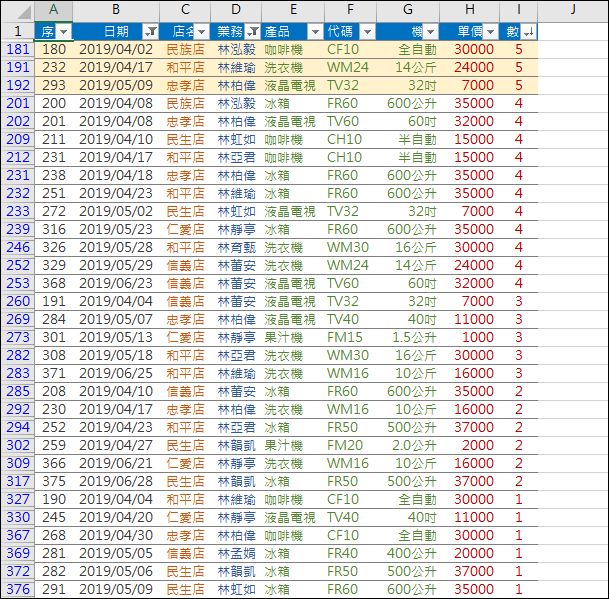The height and width of the screenshot is (599, 609).
Task: Select column C header
Action: (185, 10)
